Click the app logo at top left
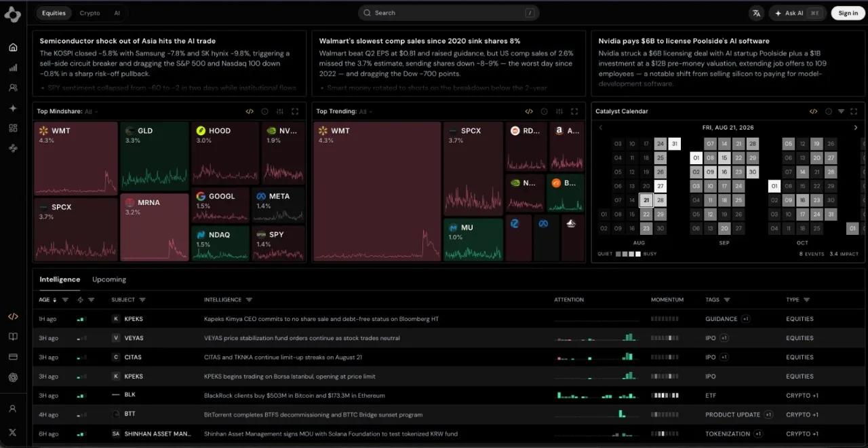Image resolution: width=868 pixels, height=448 pixels. click(13, 14)
